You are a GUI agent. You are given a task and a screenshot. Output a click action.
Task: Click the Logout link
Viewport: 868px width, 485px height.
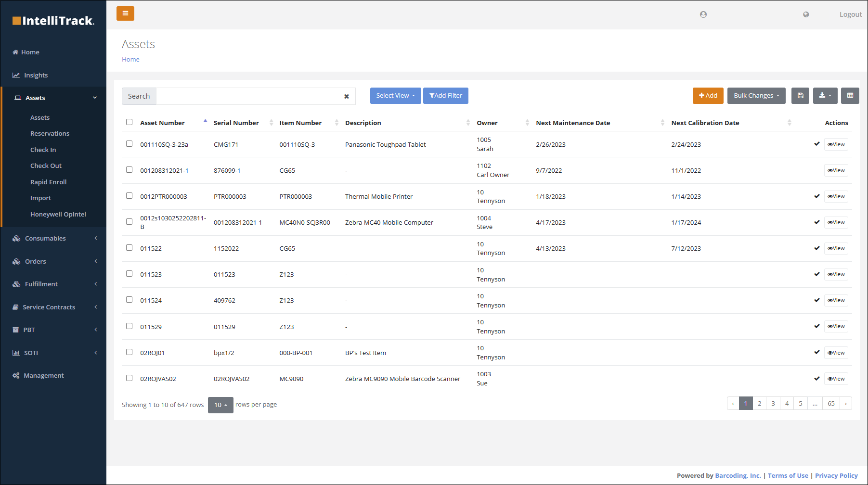pyautogui.click(x=851, y=14)
